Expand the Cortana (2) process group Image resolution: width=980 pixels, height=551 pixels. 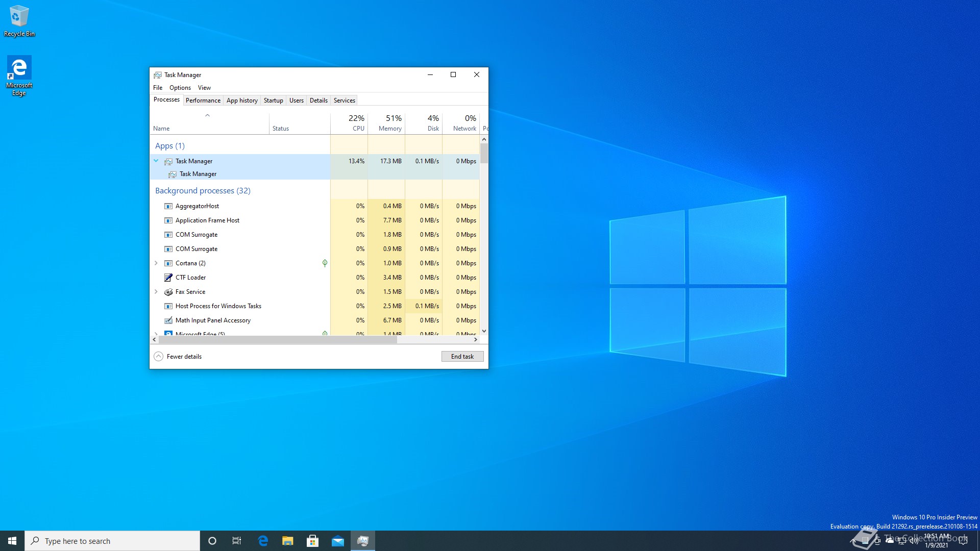coord(156,263)
